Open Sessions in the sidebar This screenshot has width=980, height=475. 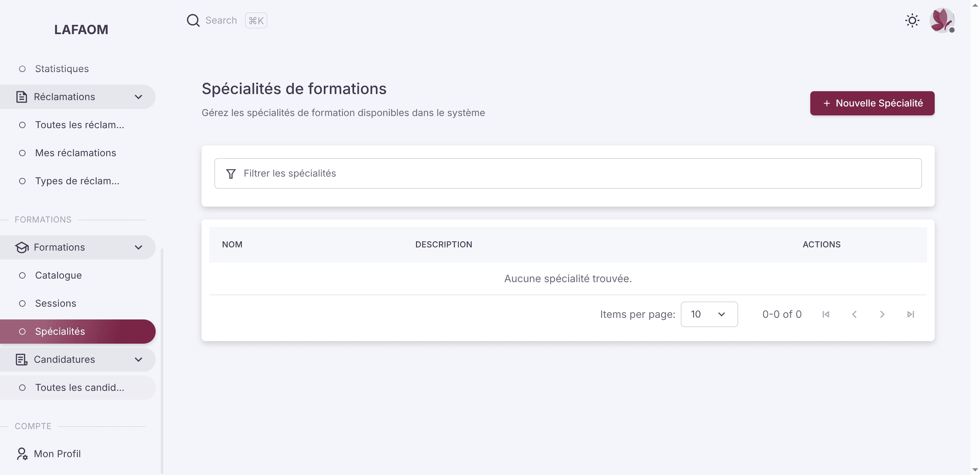pyautogui.click(x=78, y=303)
